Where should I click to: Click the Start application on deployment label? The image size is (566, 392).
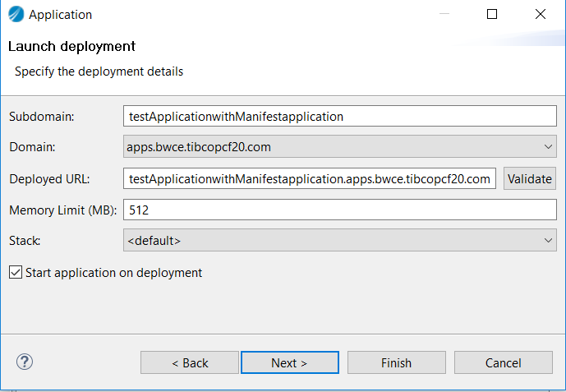coord(113,273)
